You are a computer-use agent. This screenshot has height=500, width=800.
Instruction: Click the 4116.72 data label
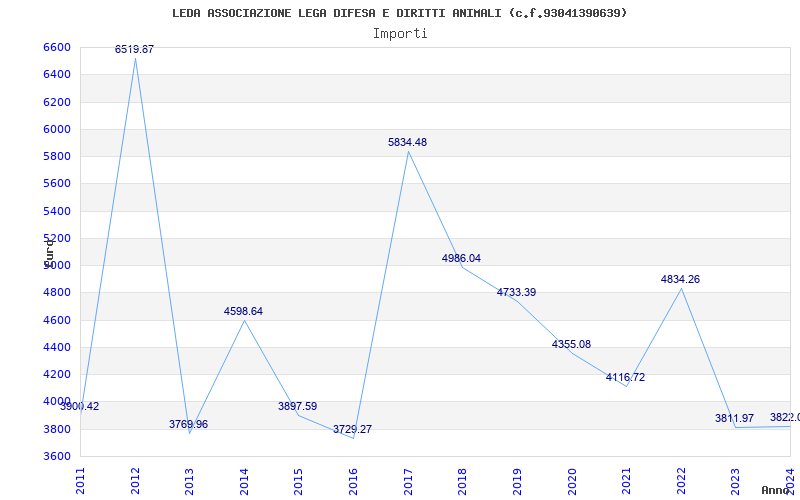click(x=626, y=378)
